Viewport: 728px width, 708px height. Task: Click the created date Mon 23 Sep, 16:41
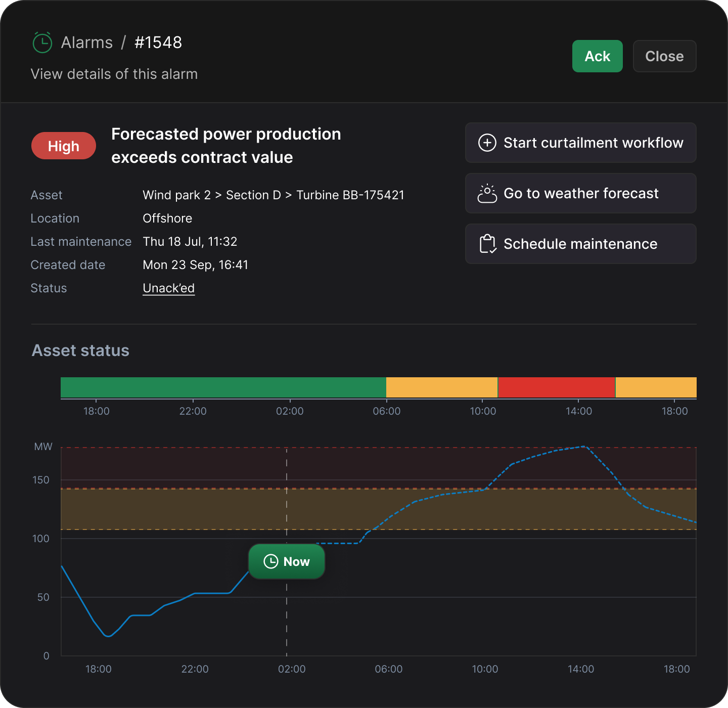tap(196, 265)
